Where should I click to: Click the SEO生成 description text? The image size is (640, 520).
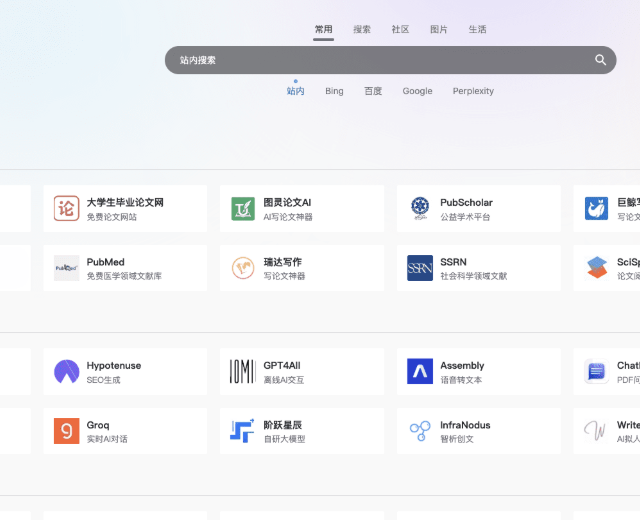[x=103, y=380]
